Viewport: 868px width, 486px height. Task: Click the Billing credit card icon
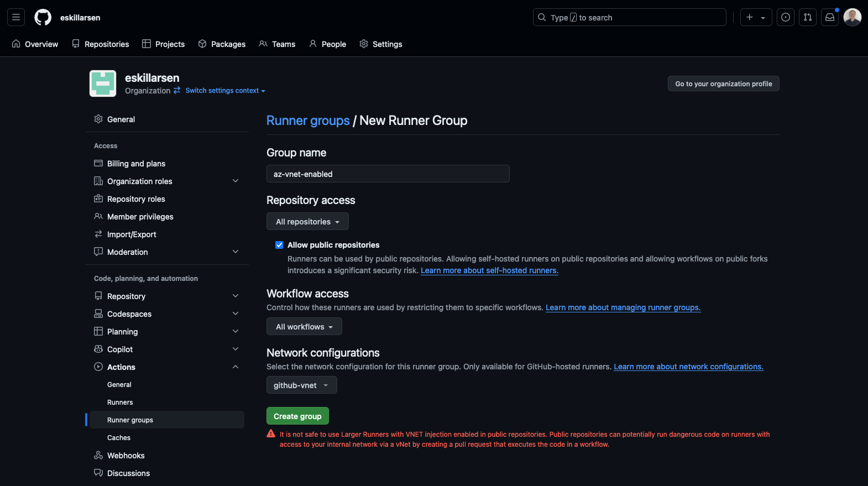point(98,163)
